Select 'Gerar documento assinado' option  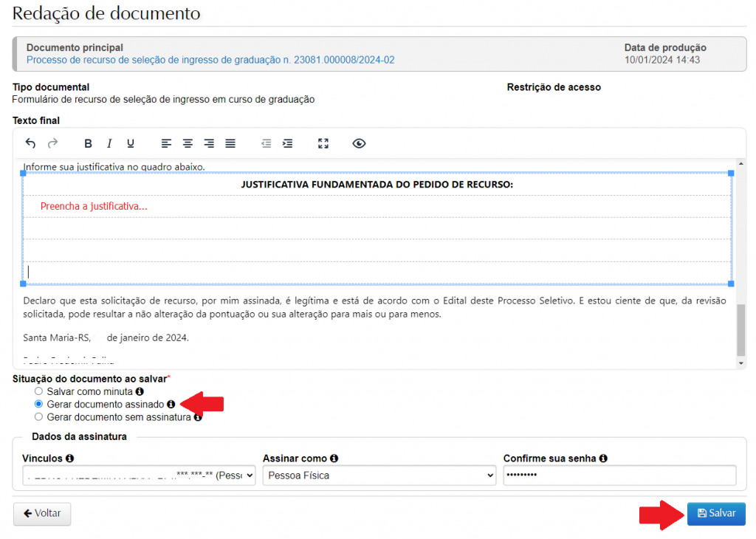[x=39, y=405]
